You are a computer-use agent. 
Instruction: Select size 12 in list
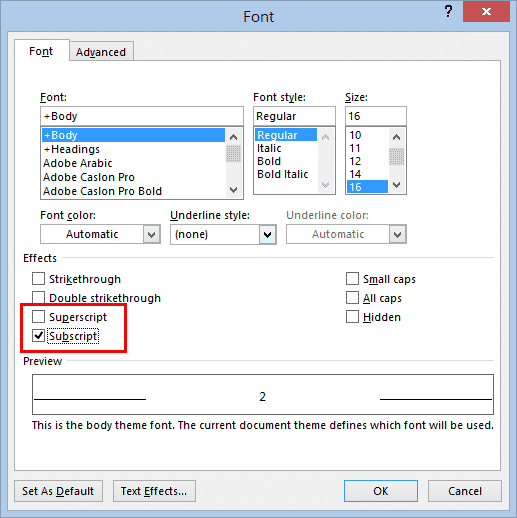click(367, 161)
